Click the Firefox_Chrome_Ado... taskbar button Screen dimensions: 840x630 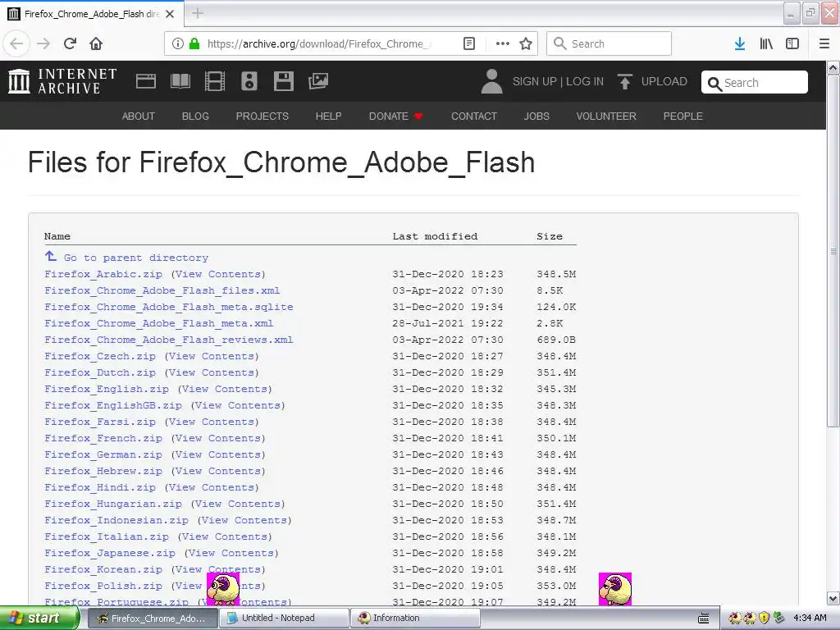coord(152,619)
